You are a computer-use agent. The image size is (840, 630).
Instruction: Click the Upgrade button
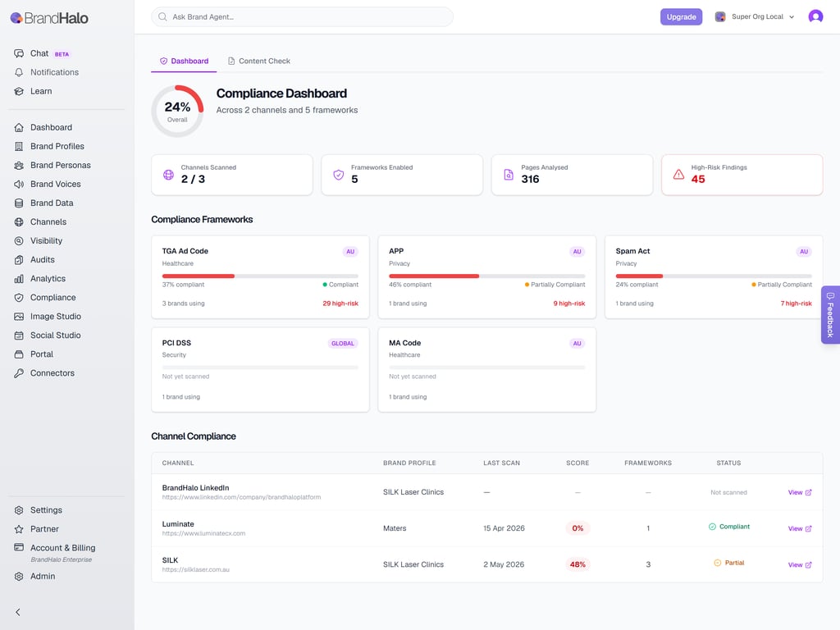click(681, 16)
